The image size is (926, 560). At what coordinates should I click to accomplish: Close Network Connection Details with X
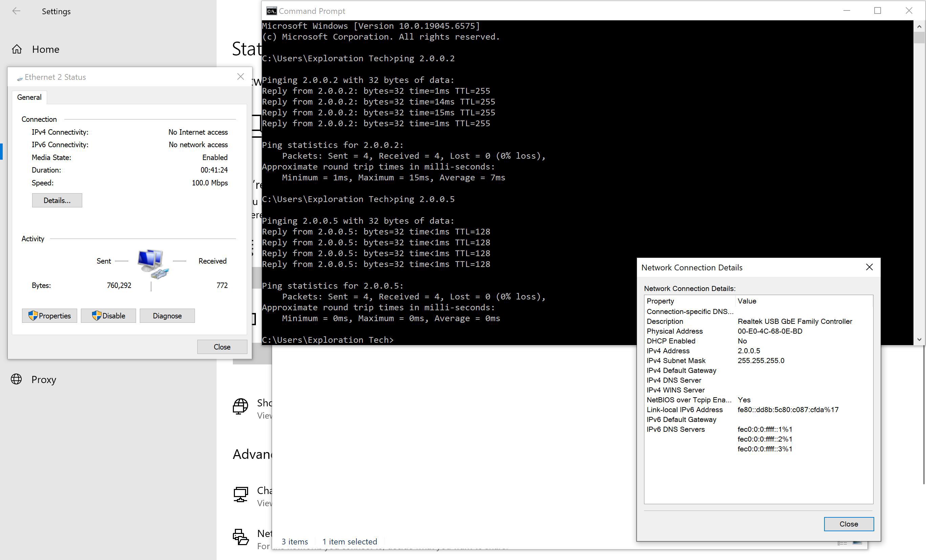pos(869,267)
